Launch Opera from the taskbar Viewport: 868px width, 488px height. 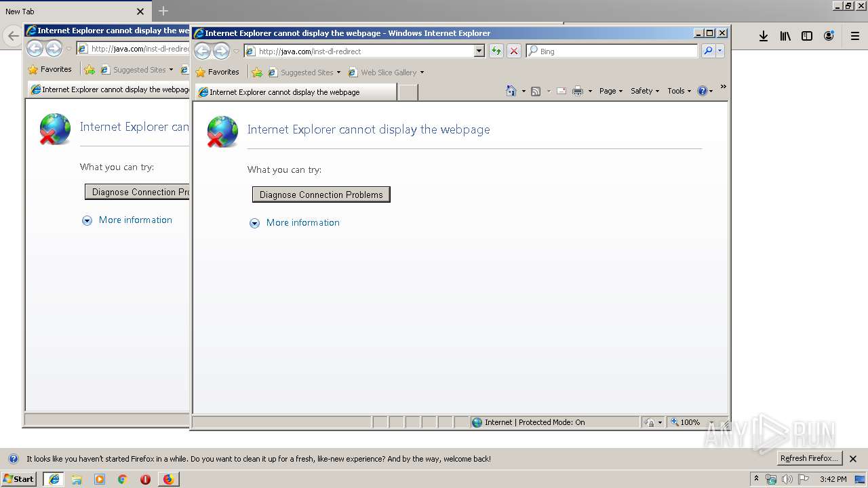[145, 479]
